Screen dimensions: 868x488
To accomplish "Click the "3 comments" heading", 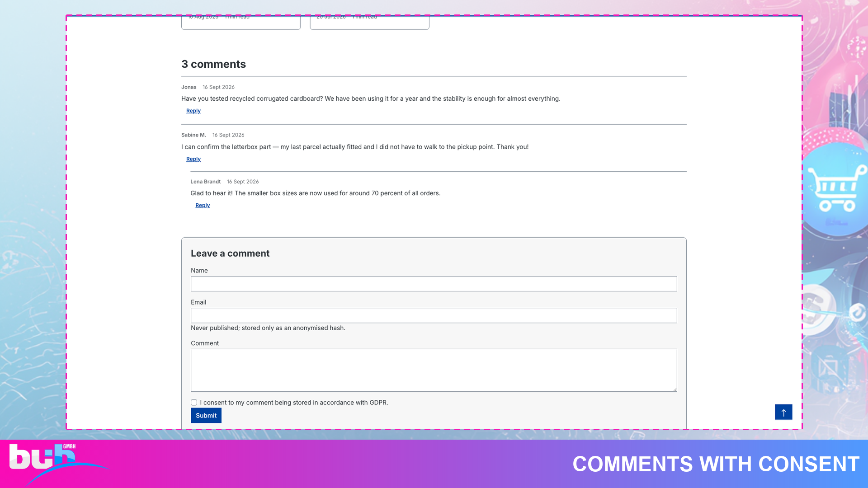I will tap(213, 64).
